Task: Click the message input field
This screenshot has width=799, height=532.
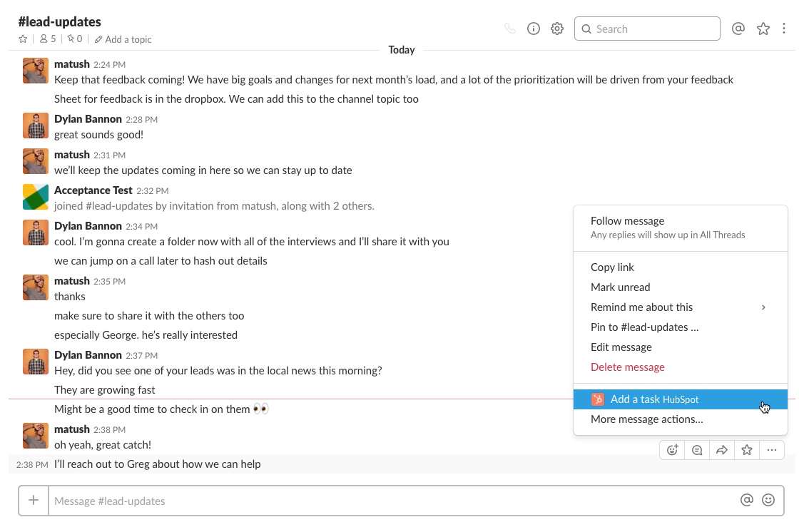Action: (x=285, y=500)
